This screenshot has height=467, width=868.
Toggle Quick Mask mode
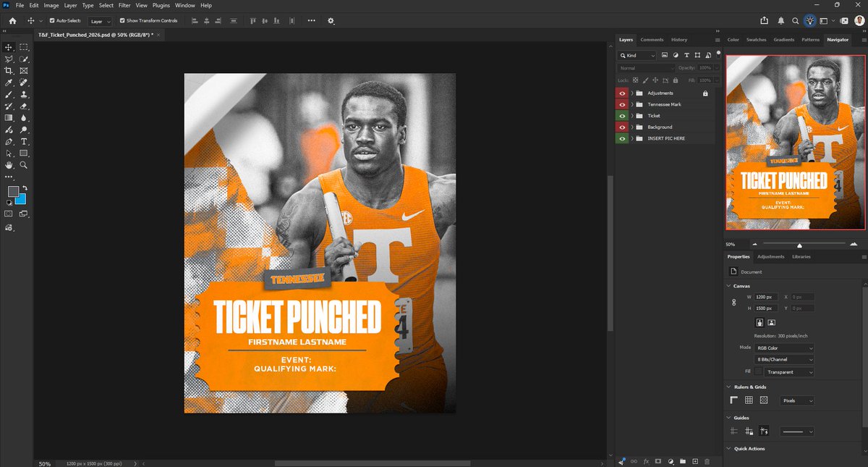(x=9, y=214)
